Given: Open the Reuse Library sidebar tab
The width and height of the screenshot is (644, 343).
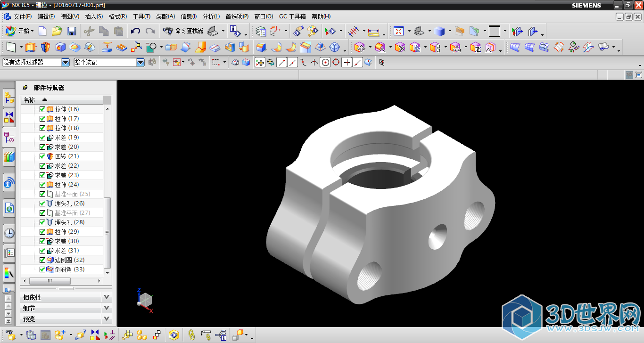Looking at the screenshot, I should pos(9,157).
